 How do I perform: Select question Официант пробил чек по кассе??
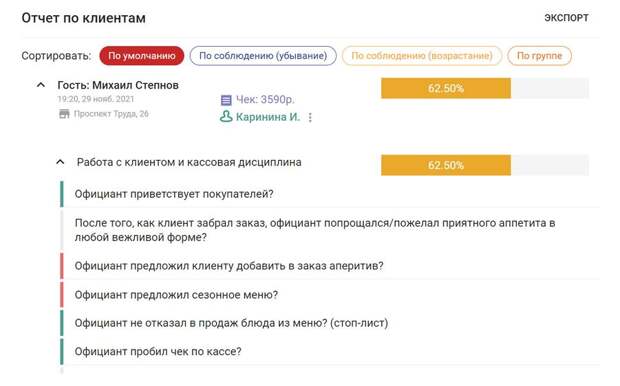pyautogui.click(x=330, y=351)
